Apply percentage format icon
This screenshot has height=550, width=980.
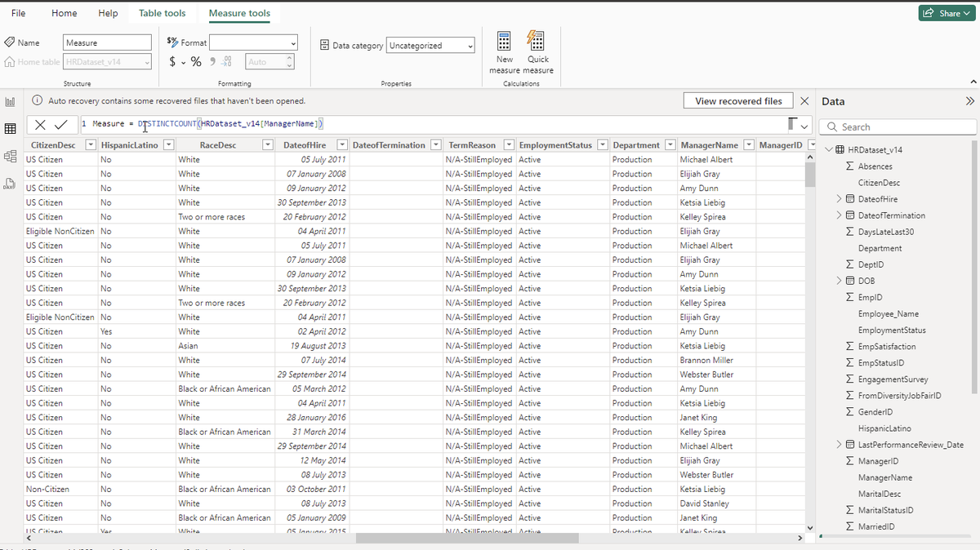[x=196, y=62]
